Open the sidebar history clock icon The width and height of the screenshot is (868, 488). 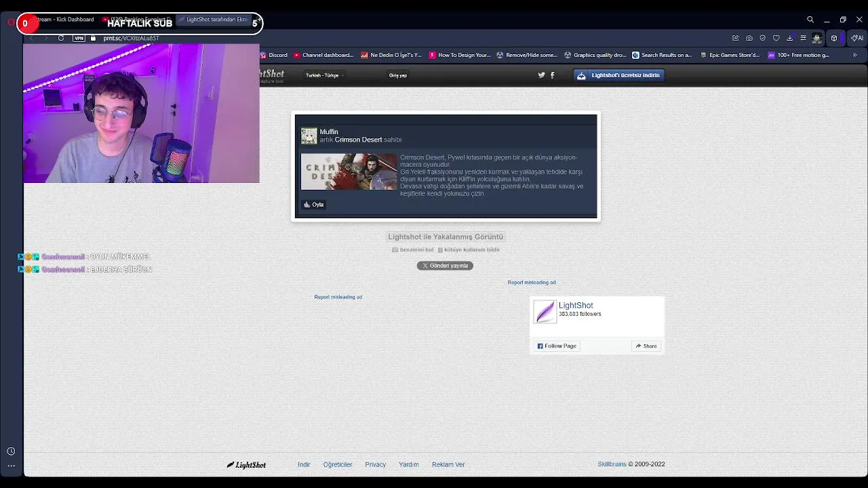(x=11, y=451)
